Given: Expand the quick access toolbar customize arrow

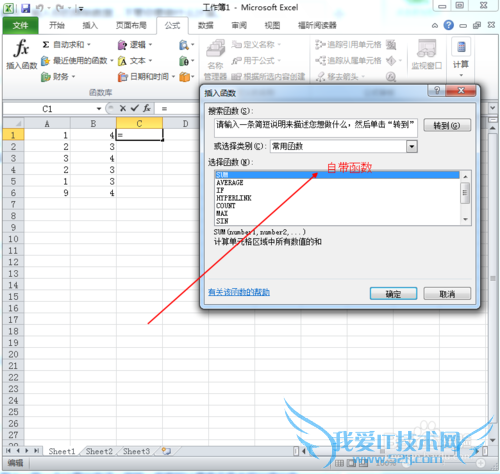Looking at the screenshot, I should tap(81, 9).
